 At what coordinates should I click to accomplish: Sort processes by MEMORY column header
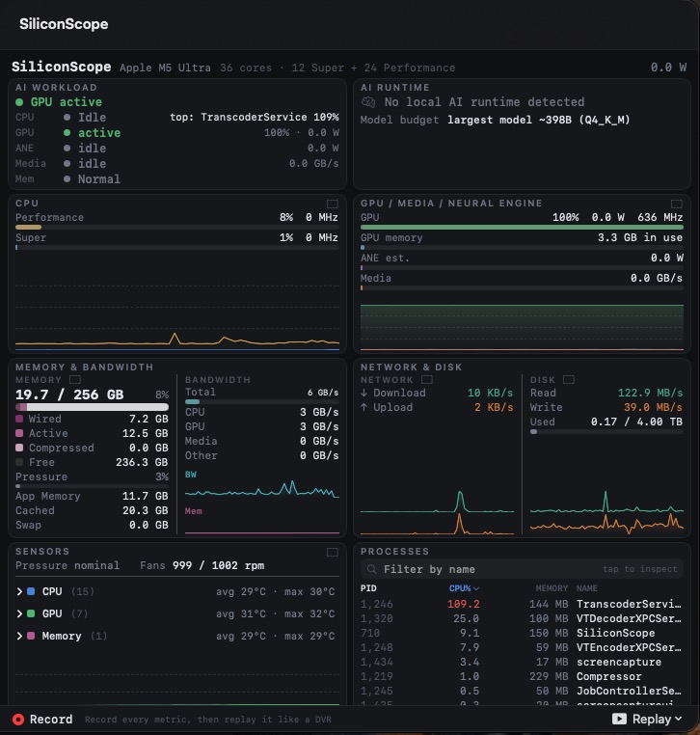point(552,588)
